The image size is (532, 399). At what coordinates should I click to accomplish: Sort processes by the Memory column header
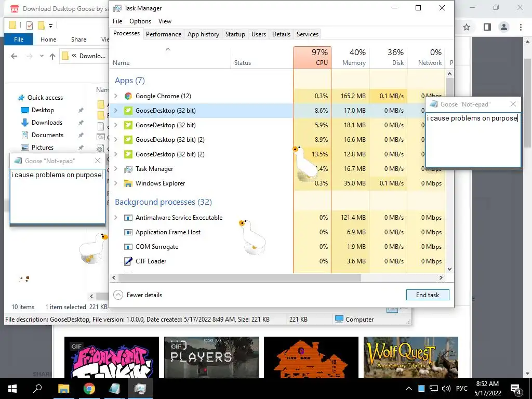[x=351, y=58]
